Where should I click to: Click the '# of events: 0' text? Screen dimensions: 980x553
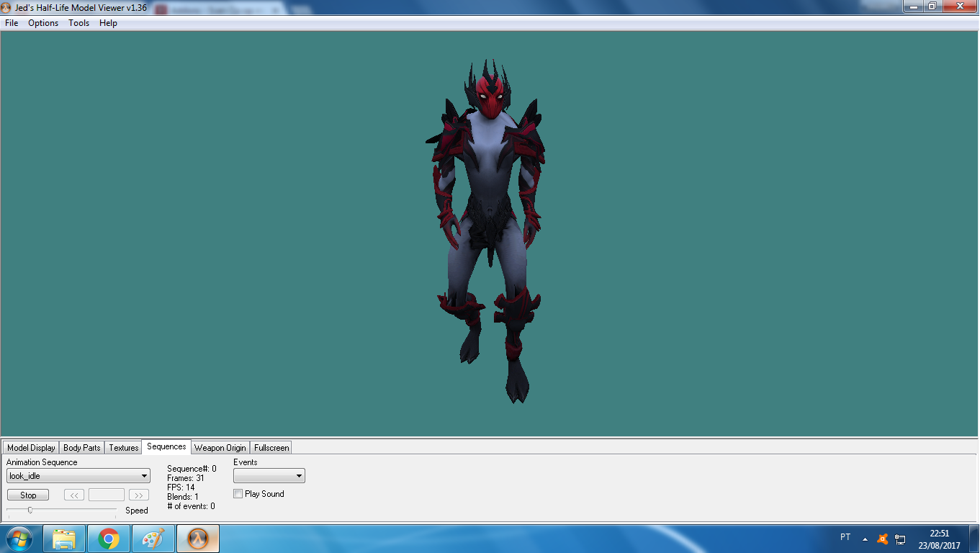tap(191, 506)
